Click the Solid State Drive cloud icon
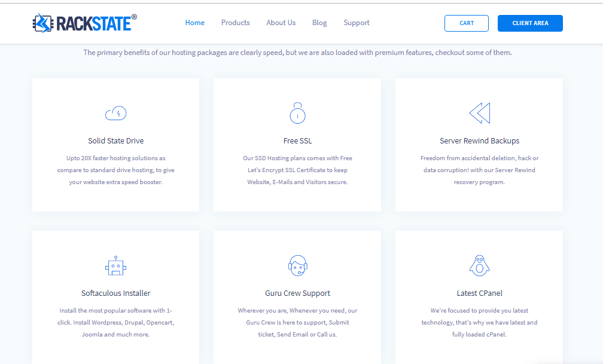The width and height of the screenshot is (603, 364). [116, 114]
